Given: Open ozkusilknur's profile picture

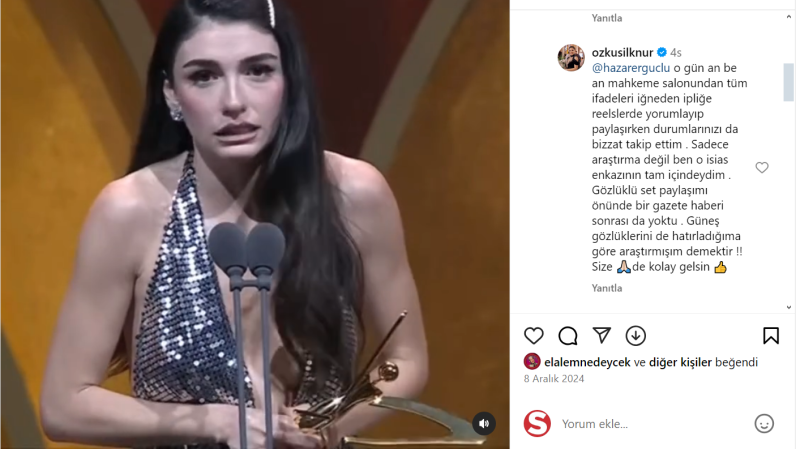Looking at the screenshot, I should [x=571, y=57].
